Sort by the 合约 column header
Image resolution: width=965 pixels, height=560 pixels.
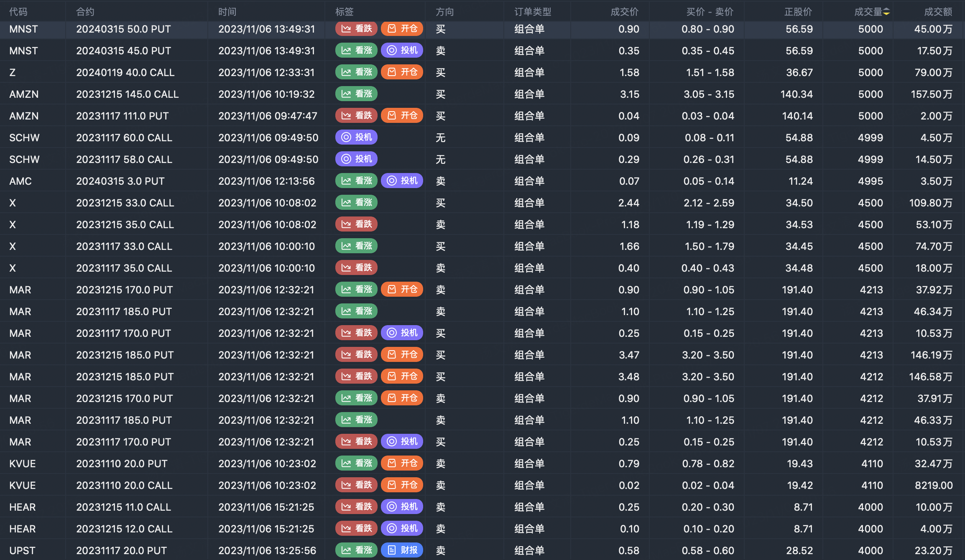pyautogui.click(x=85, y=12)
